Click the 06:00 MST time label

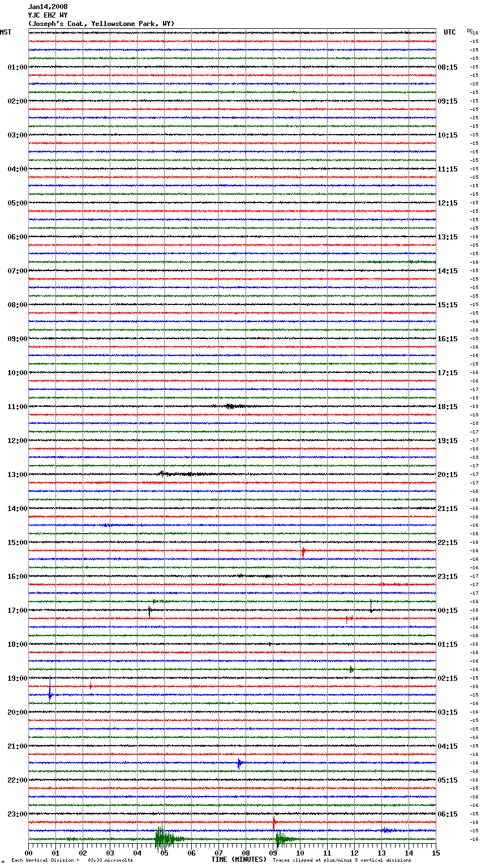18,237
